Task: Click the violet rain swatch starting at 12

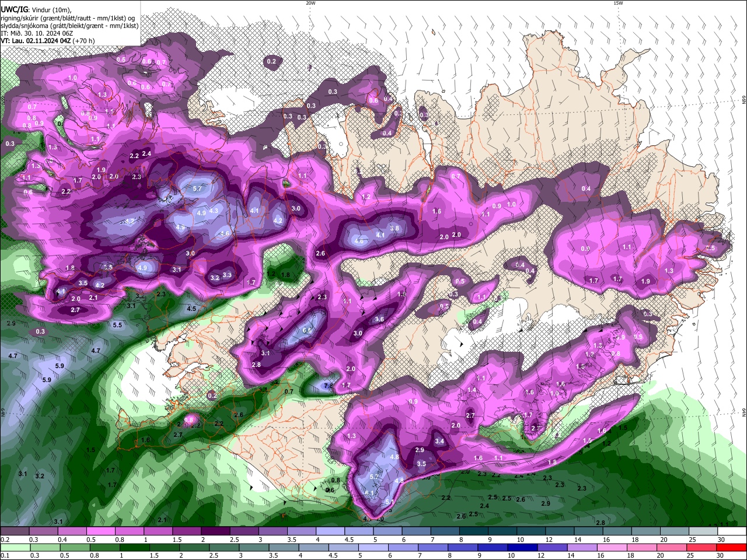Action: pyautogui.click(x=552, y=547)
